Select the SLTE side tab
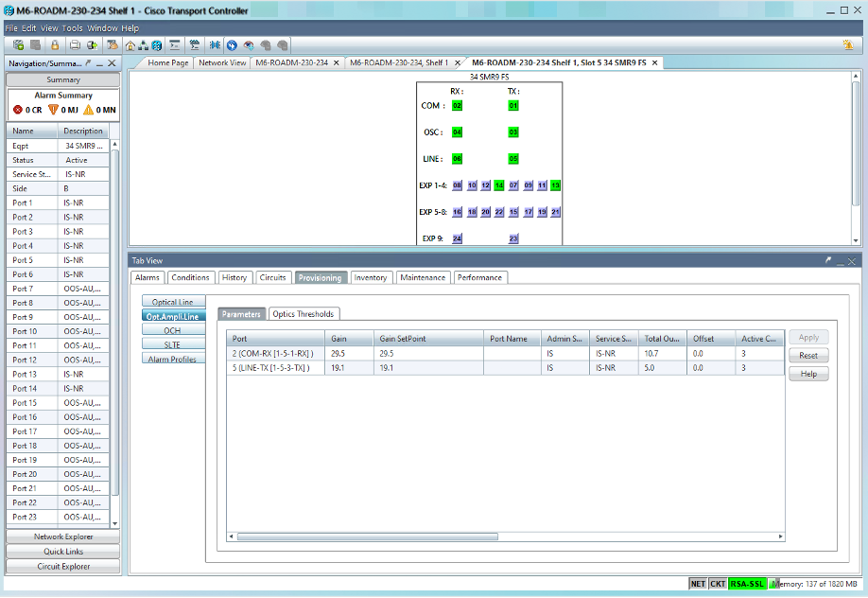The height and width of the screenshot is (598, 868). (173, 344)
